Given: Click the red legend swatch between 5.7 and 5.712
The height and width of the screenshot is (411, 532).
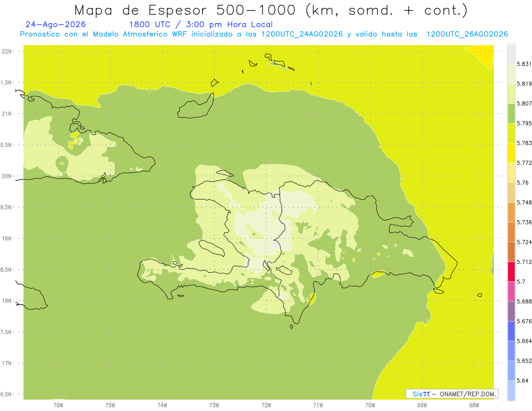Looking at the screenshot, I should point(511,271).
